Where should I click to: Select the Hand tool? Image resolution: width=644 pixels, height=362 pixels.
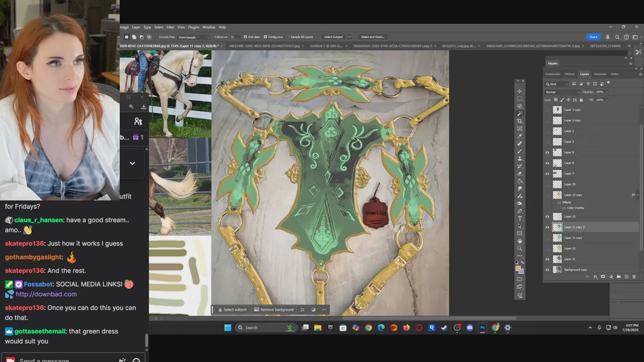[520, 241]
